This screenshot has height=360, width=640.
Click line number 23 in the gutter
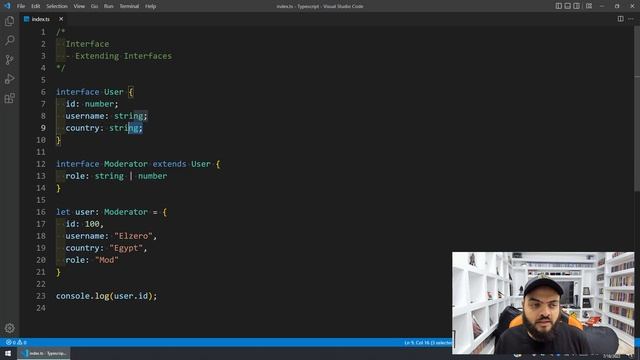41,296
